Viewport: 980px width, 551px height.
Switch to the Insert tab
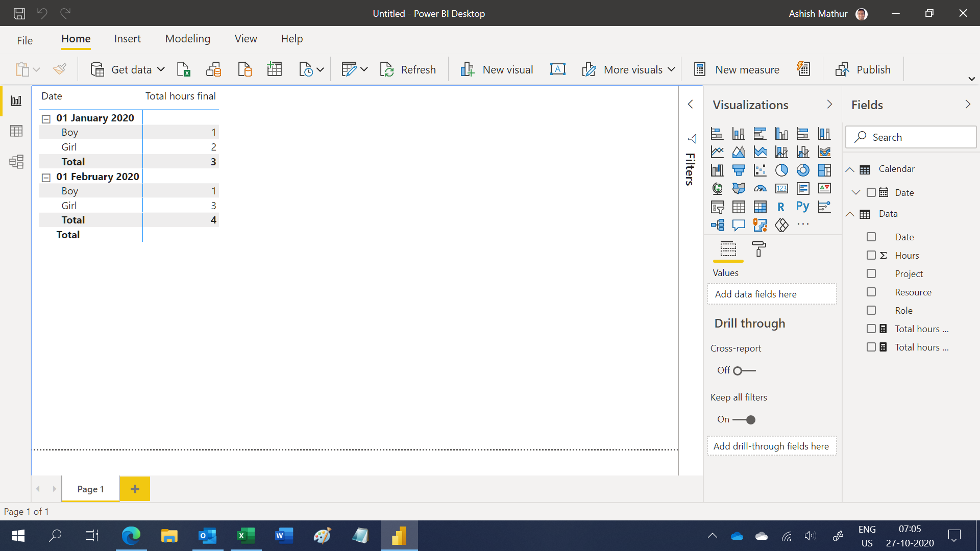coord(128,39)
